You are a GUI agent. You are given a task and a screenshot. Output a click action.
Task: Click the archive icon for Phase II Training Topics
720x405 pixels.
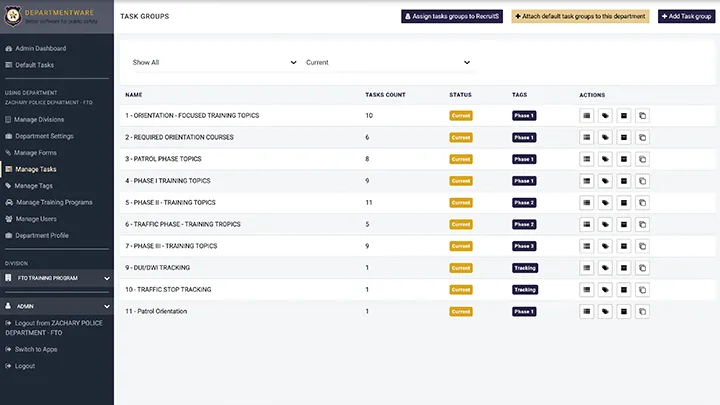coord(624,202)
